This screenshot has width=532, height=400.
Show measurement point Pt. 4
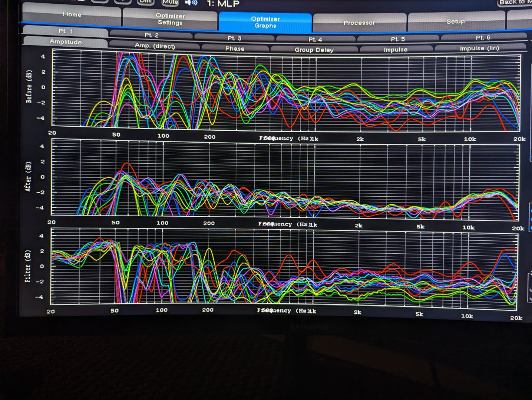point(315,39)
